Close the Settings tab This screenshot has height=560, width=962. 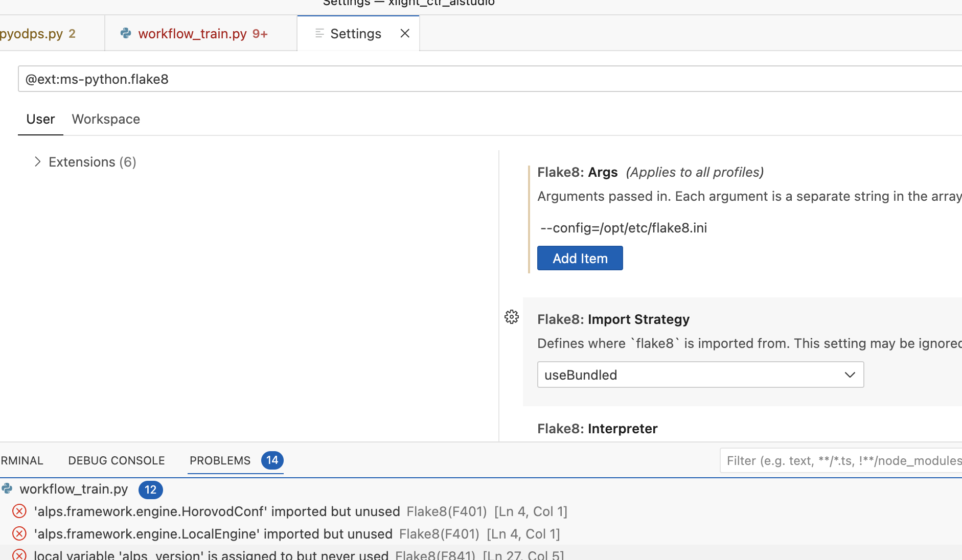tap(405, 34)
